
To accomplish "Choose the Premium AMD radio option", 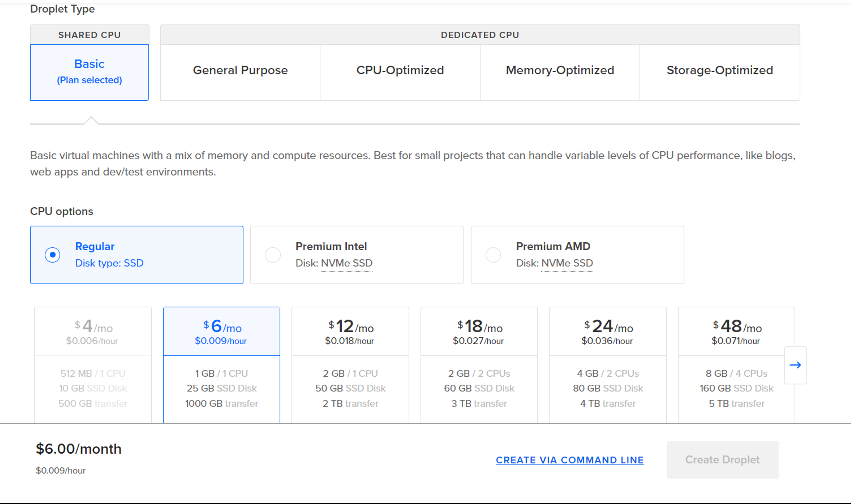I will 493,255.
